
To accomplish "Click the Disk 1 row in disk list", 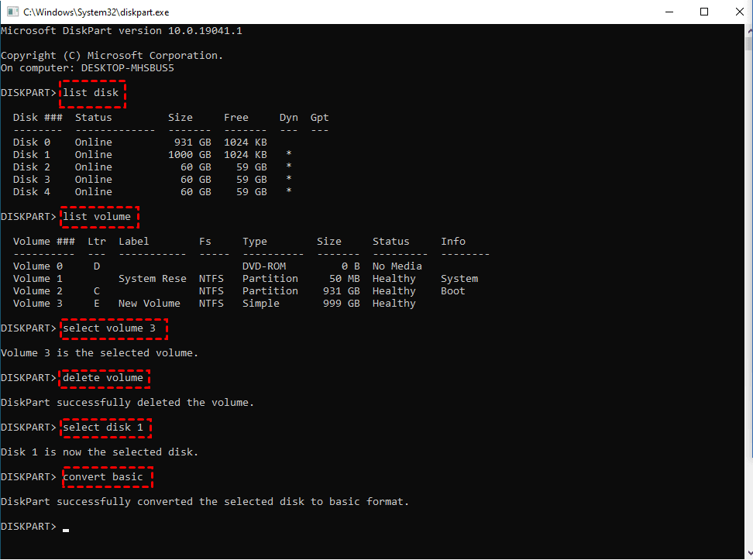I will [152, 155].
